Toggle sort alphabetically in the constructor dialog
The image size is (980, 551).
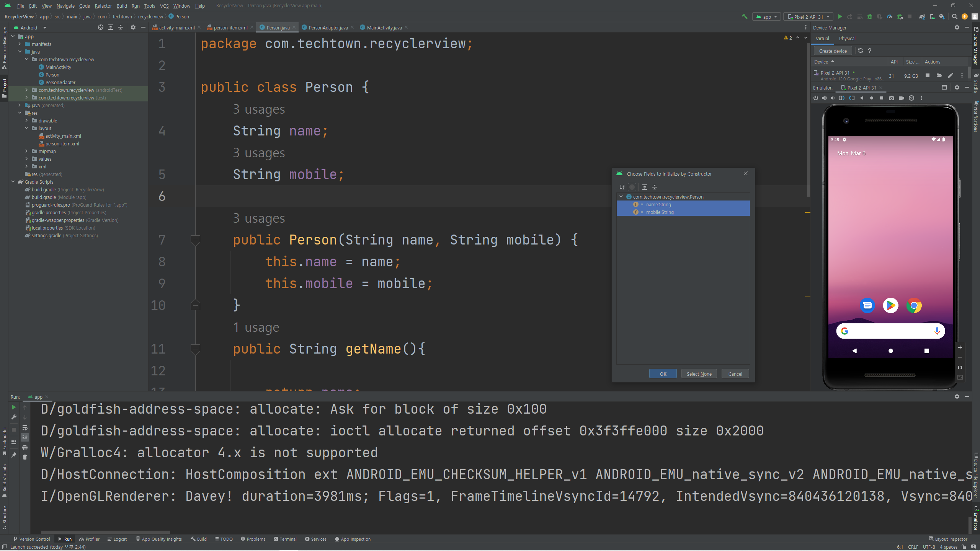click(x=622, y=187)
